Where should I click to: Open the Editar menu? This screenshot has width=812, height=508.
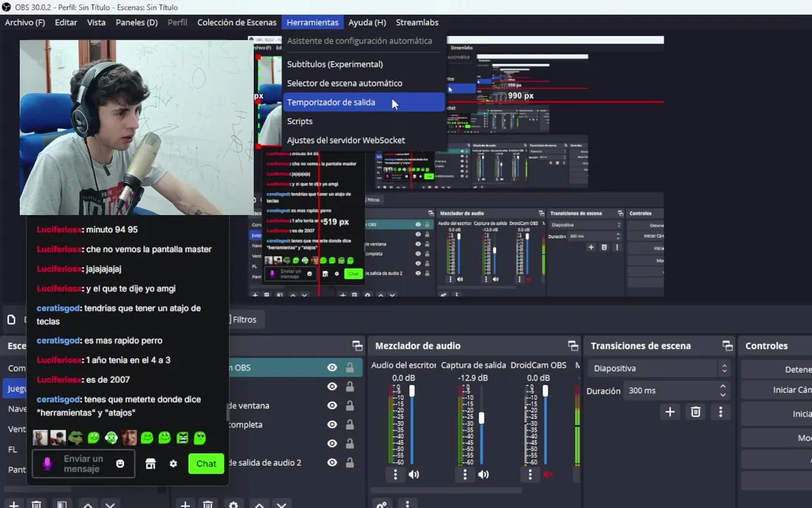[66, 23]
